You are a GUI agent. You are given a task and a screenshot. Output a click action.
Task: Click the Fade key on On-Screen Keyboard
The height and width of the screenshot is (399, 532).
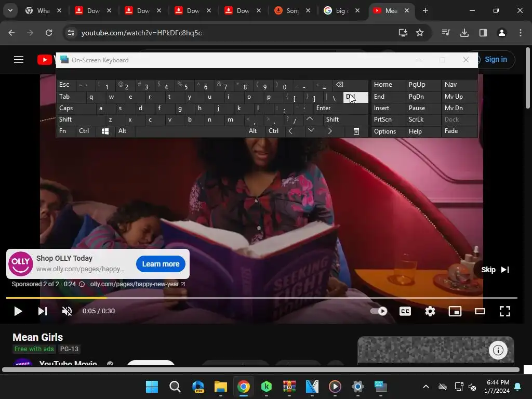pos(459,131)
